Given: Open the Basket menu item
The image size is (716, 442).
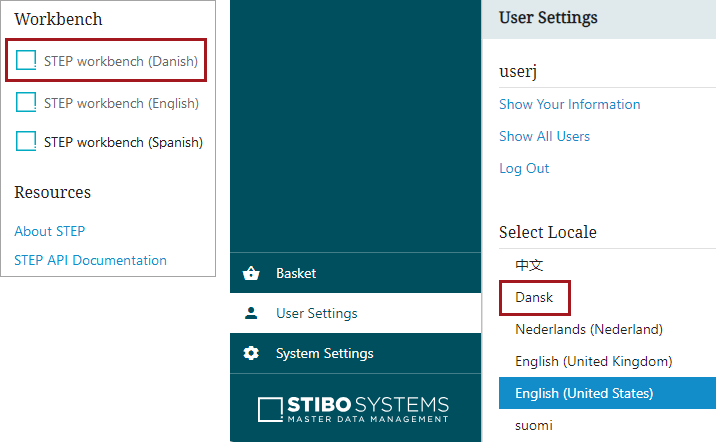Looking at the screenshot, I should coord(296,273).
